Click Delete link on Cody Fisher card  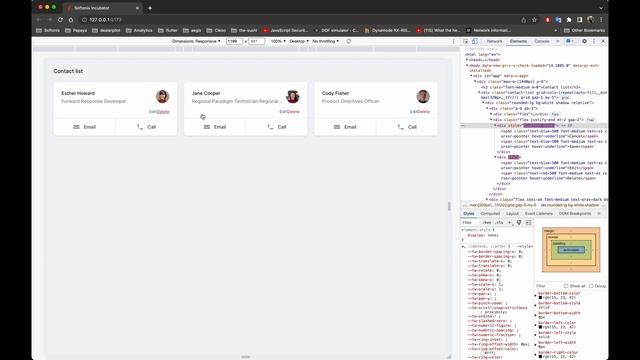[424, 111]
